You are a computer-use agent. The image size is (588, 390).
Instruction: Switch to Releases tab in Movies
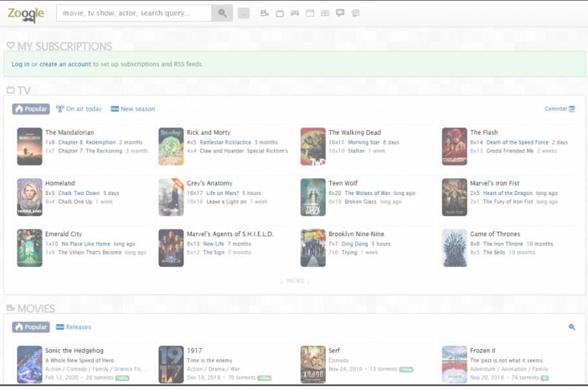(74, 327)
